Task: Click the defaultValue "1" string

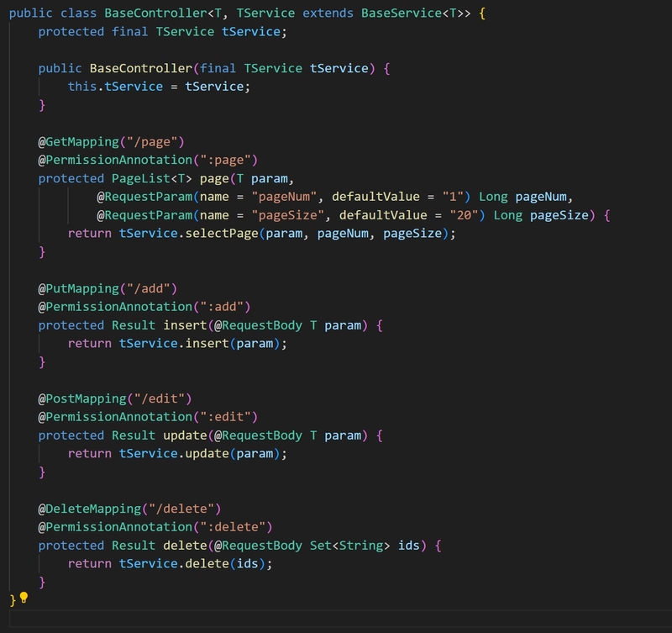Action: [x=453, y=197]
